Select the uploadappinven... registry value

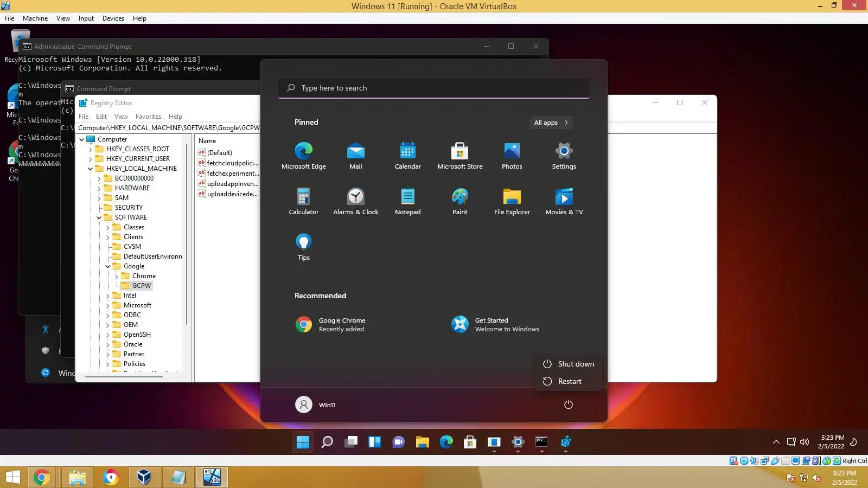[233, 184]
